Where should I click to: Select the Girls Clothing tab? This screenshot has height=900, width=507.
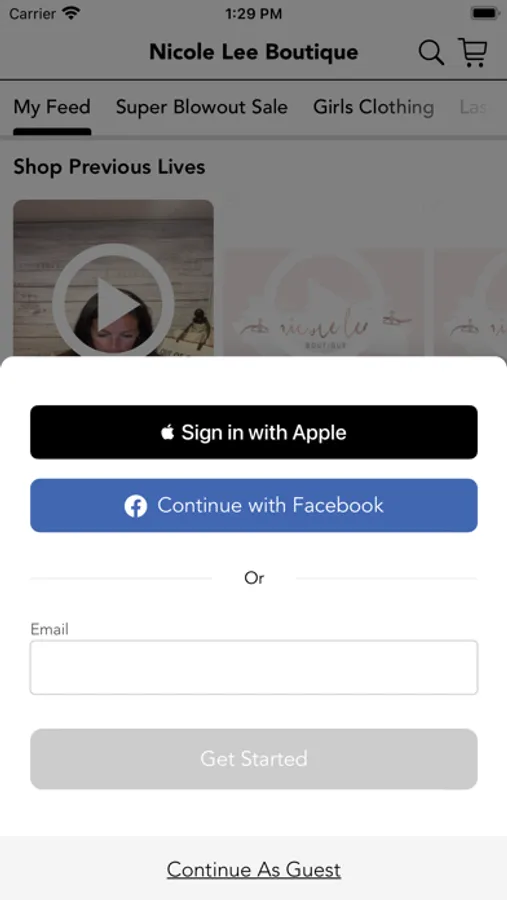pyautogui.click(x=373, y=107)
